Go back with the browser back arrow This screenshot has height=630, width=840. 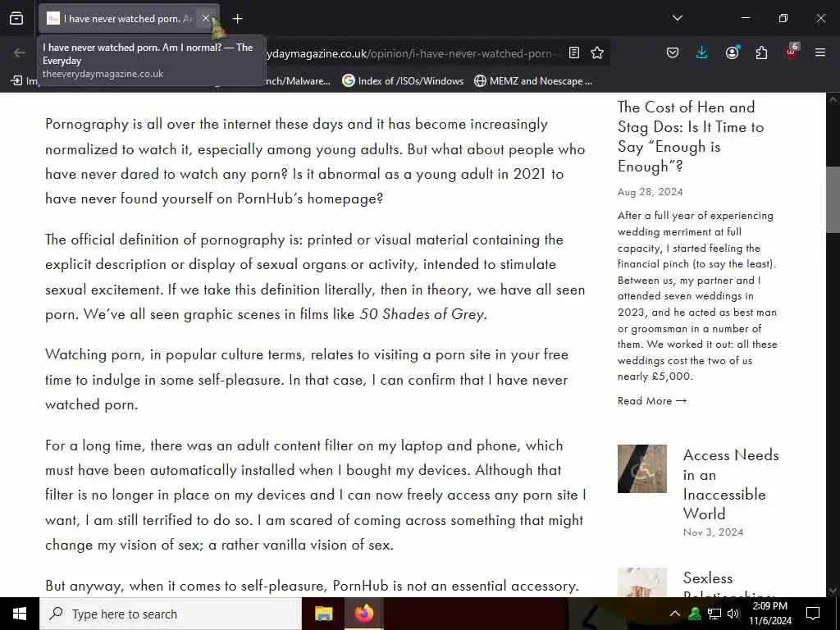[x=20, y=52]
